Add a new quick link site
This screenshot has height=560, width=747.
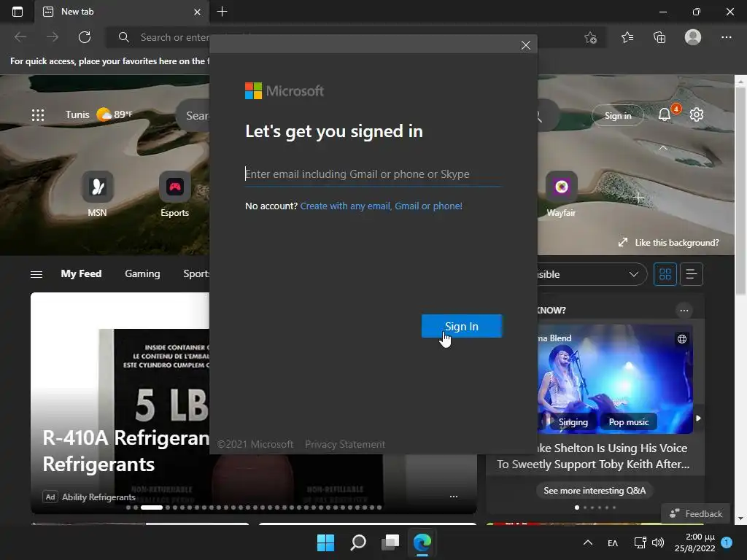(639, 197)
